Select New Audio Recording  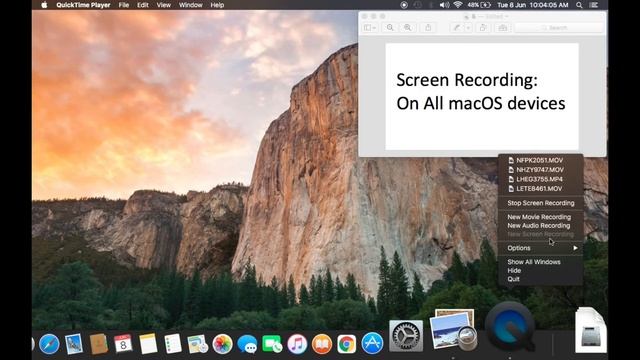(x=540, y=225)
